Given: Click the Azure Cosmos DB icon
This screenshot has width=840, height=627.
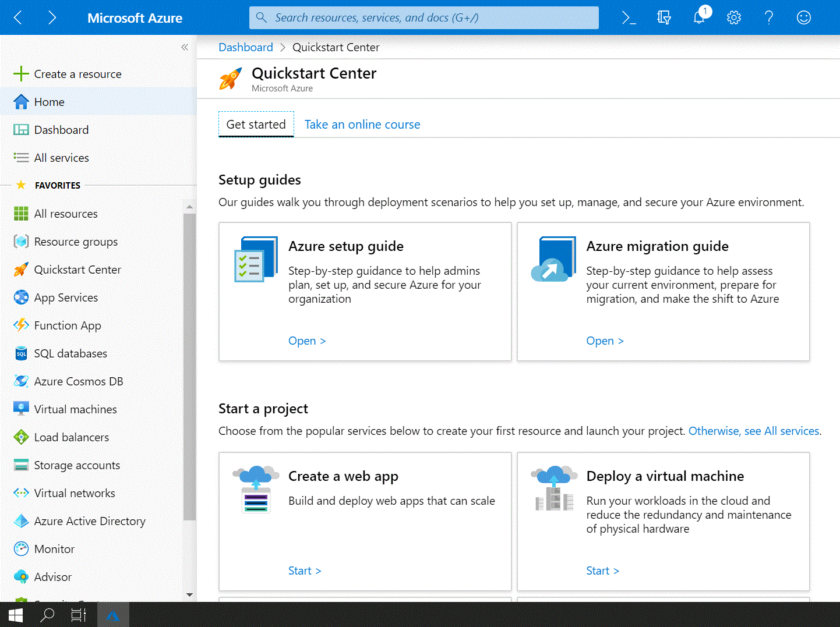Looking at the screenshot, I should pyautogui.click(x=21, y=381).
